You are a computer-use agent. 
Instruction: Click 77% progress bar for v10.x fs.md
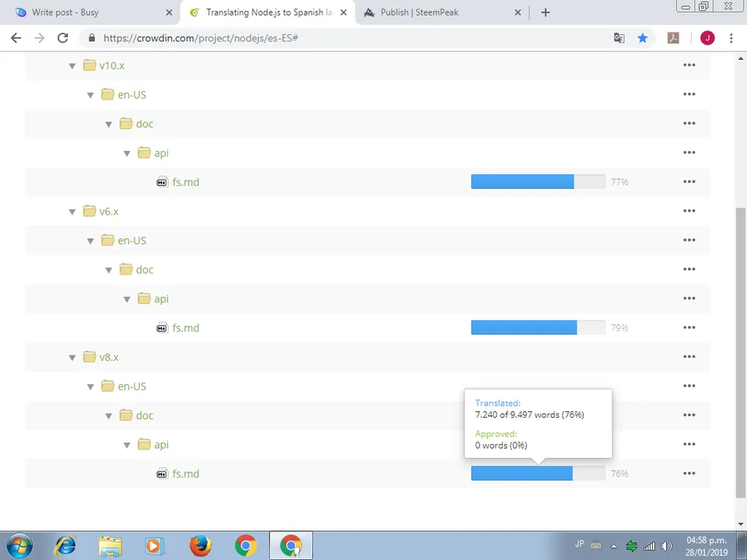point(538,181)
